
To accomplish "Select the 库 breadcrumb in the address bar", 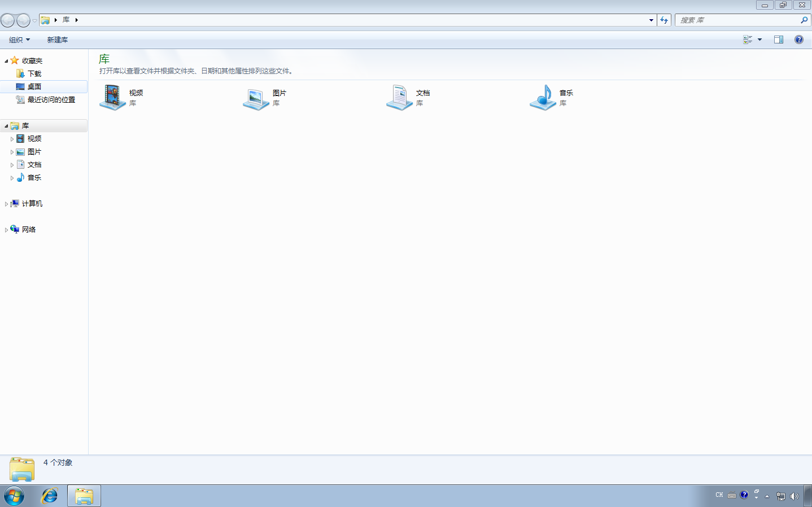I will coord(66,20).
